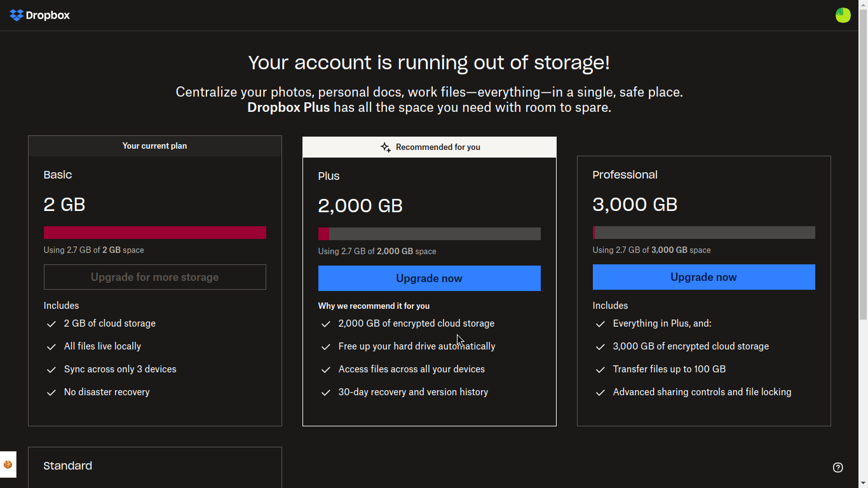Click Includes heading in the Professional plan
868x488 pixels.
pyautogui.click(x=610, y=306)
